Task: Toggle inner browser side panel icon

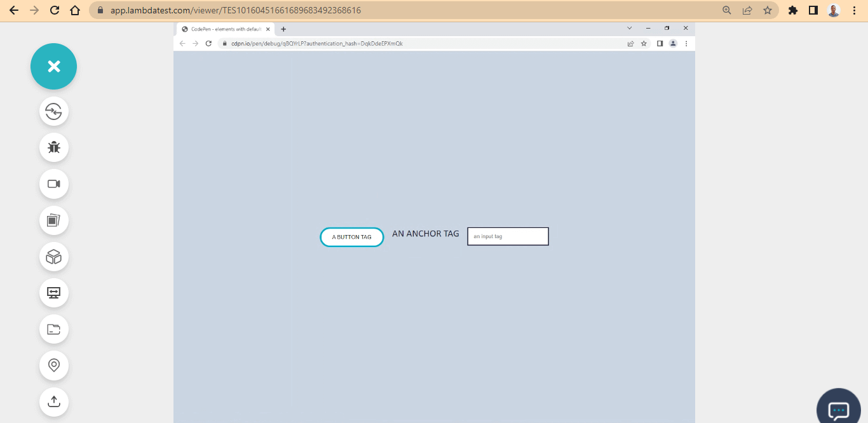Action: pos(660,43)
